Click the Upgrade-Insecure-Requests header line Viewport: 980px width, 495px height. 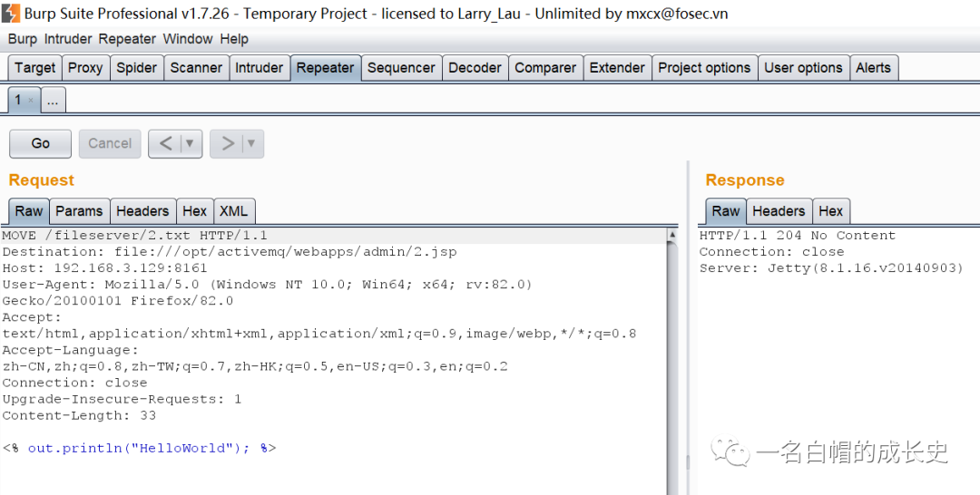click(122, 399)
